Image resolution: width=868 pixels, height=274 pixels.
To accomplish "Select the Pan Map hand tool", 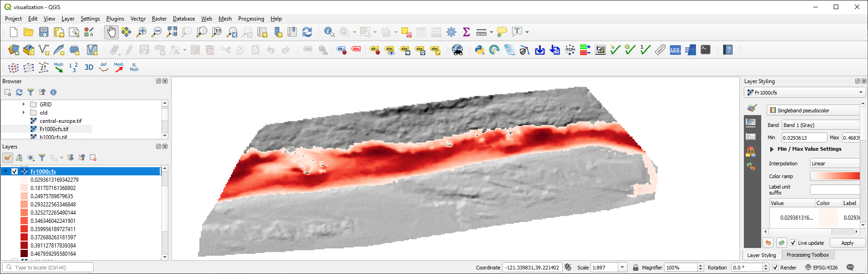I will click(111, 32).
